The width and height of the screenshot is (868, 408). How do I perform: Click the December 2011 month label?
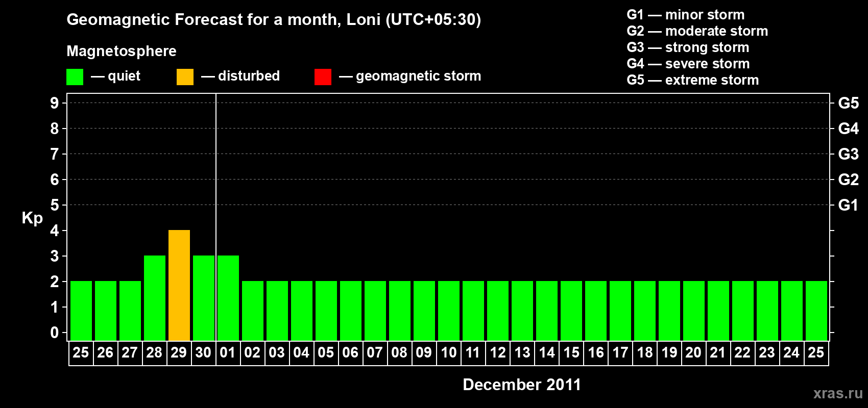point(522,385)
